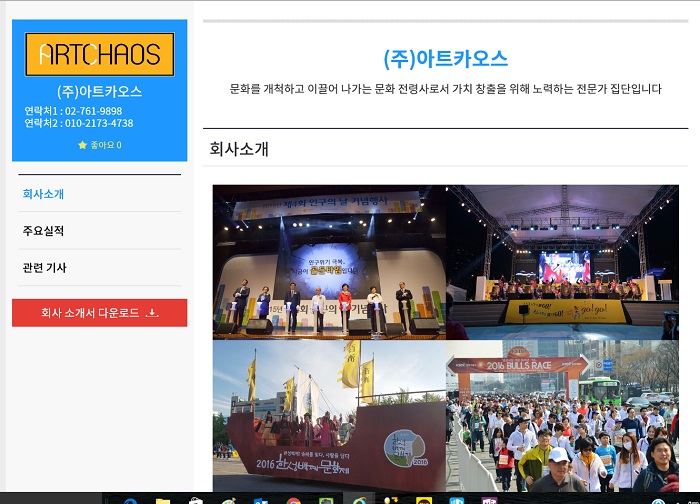Click the large blue (주)아트카오스 page heading
The width and height of the screenshot is (700, 504).
(x=445, y=58)
